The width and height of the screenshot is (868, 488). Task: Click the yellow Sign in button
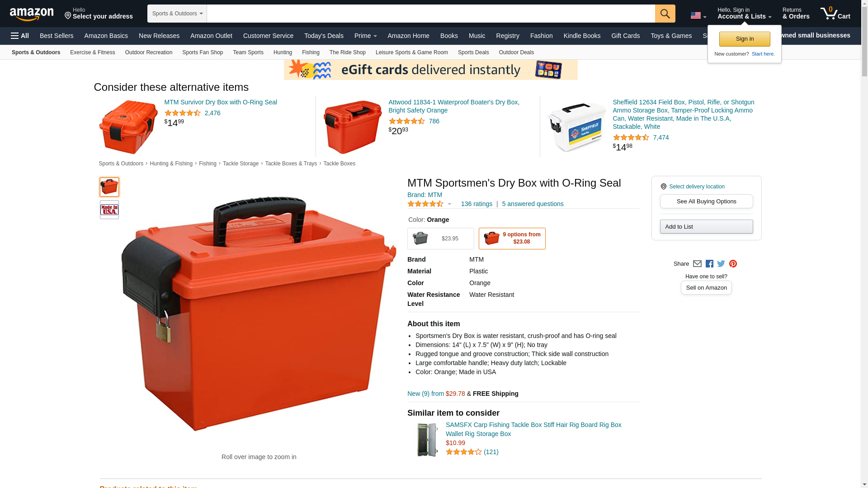pyautogui.click(x=745, y=39)
